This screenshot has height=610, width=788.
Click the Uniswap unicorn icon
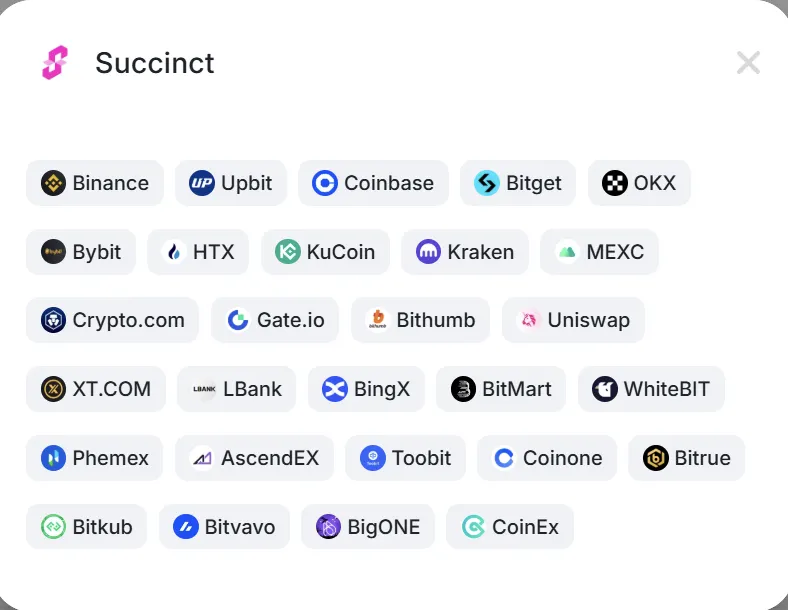528,320
